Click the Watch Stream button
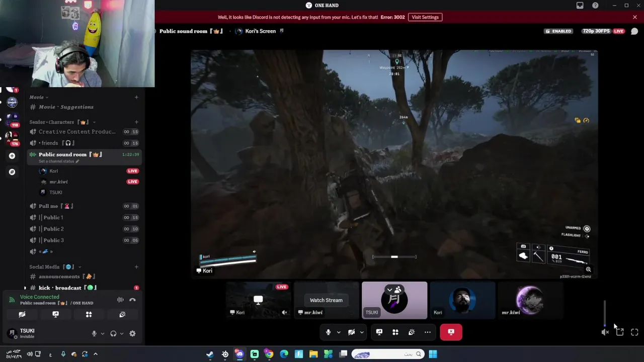This screenshot has height=362, width=644. [326, 300]
